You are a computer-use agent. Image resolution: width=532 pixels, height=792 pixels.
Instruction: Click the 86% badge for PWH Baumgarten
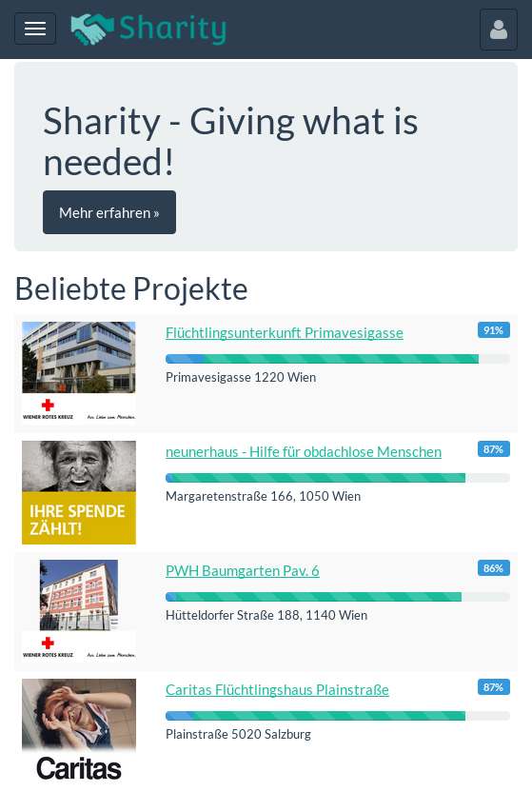click(x=494, y=568)
